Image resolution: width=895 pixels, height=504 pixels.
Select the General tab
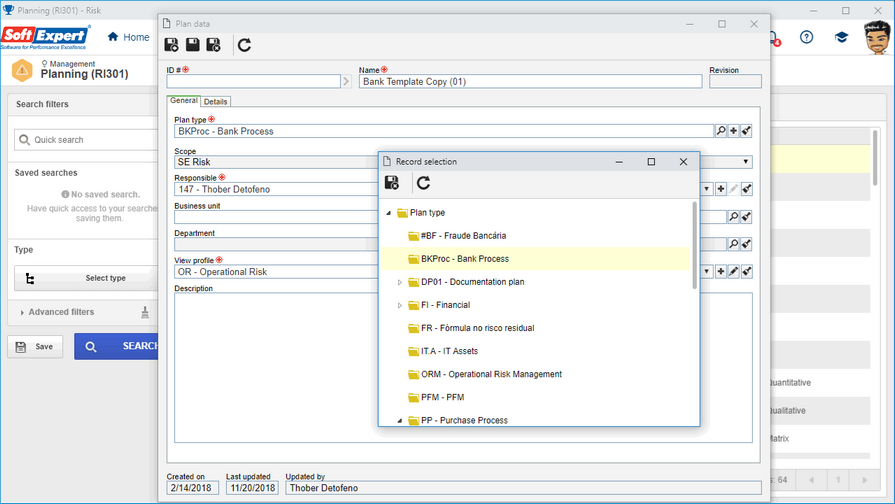coord(184,100)
